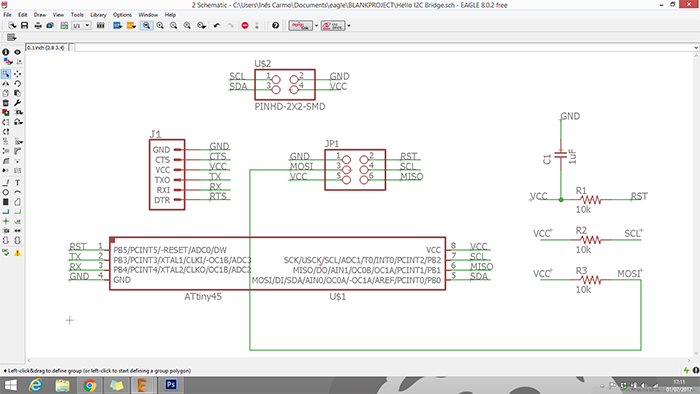The height and width of the screenshot is (394, 700).
Task: Open the Options menu
Action: click(122, 15)
